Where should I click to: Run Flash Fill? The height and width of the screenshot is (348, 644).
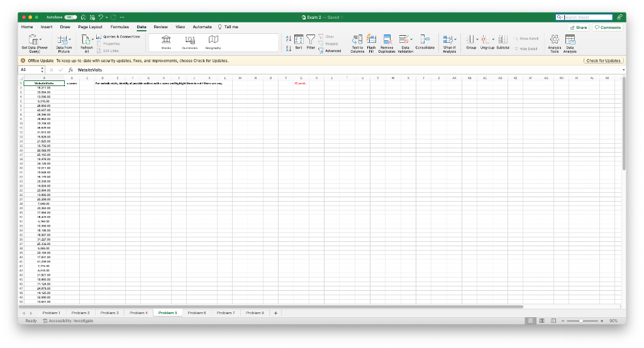371,43
